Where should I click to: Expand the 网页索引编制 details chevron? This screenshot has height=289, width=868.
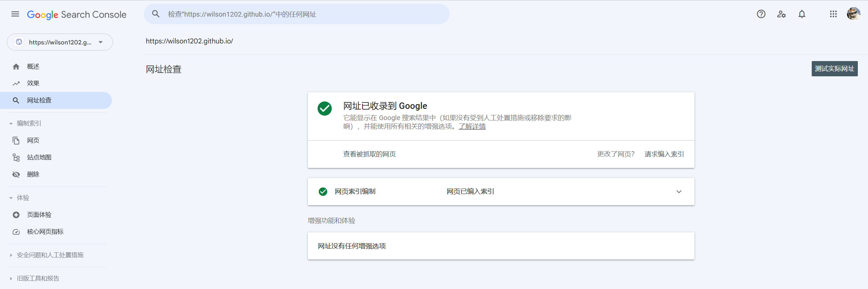(x=679, y=192)
